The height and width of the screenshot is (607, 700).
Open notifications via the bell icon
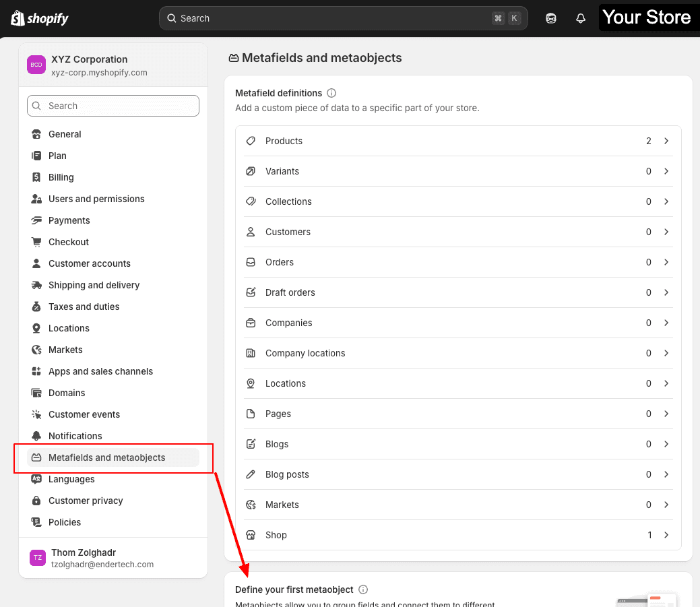click(x=580, y=18)
